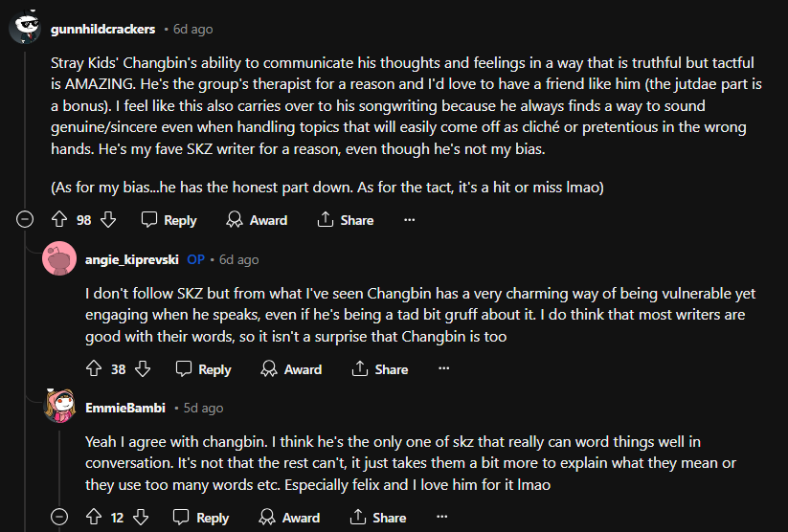Upvote EmmieBambi's comment
The width and height of the screenshot is (788, 532).
coord(94,518)
